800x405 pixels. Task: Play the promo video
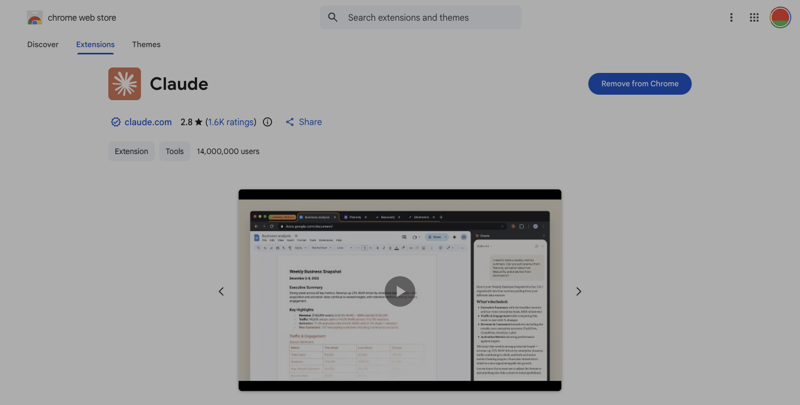pyautogui.click(x=400, y=291)
